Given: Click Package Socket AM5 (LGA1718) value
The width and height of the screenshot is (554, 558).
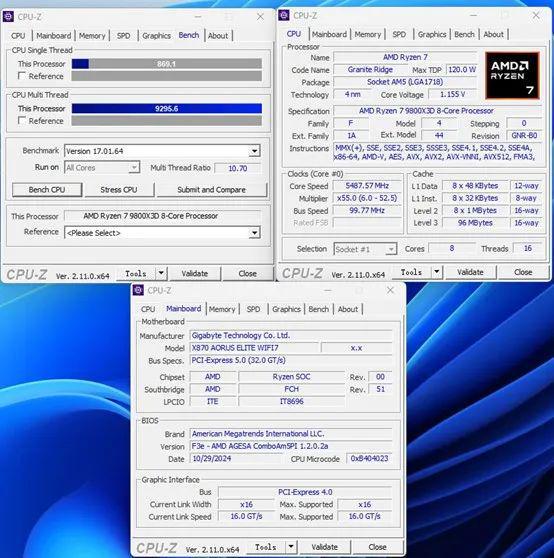Looking at the screenshot, I should [405, 82].
